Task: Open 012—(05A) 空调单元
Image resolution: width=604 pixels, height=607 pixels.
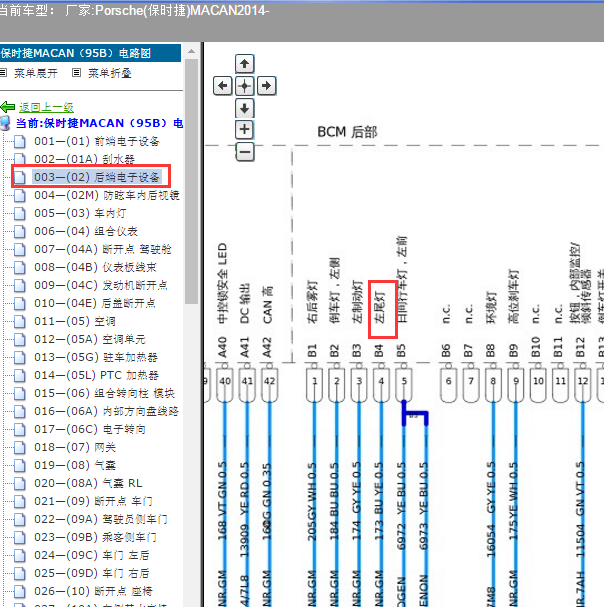Action: click(x=90, y=339)
